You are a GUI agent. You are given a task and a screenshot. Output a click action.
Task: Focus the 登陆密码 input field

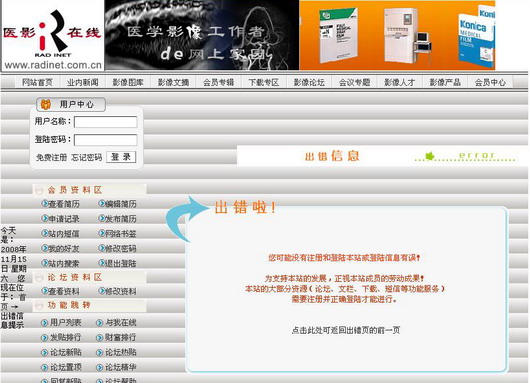(106, 140)
